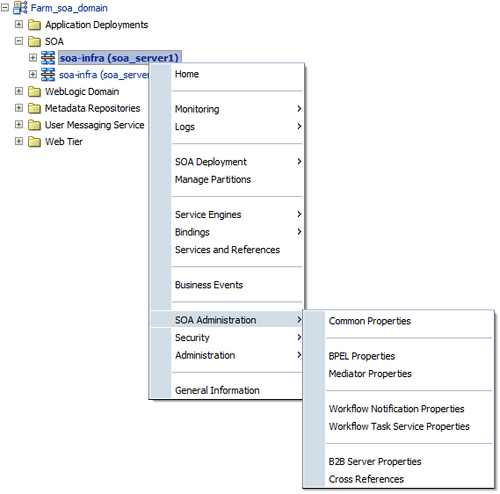Click the Application Deployments folder icon
Screen dimensions: 500x494
click(x=34, y=25)
